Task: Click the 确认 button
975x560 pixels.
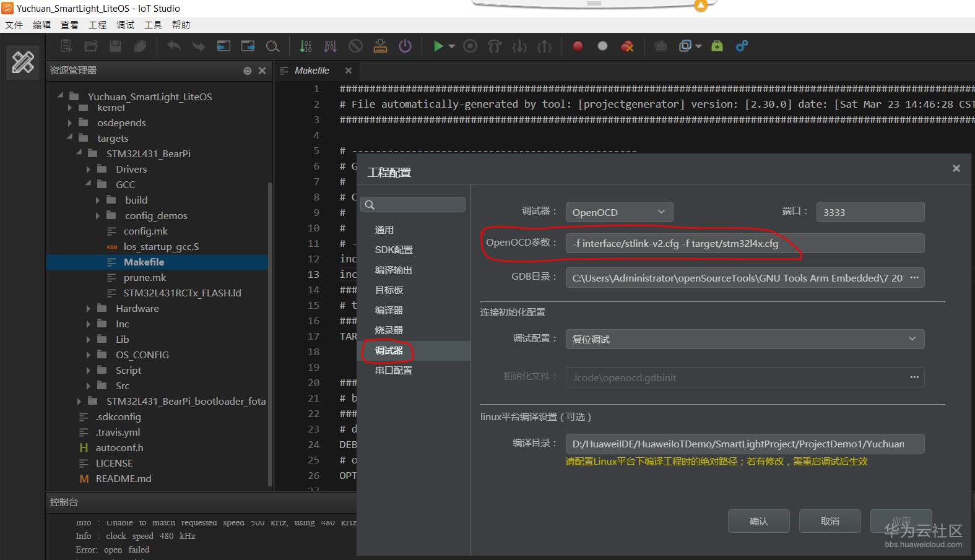Action: click(759, 521)
